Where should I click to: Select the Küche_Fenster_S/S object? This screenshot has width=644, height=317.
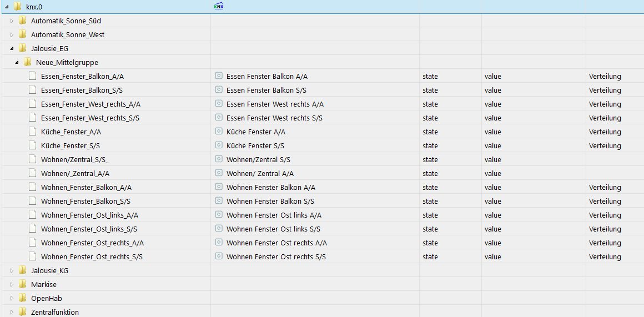(71, 146)
